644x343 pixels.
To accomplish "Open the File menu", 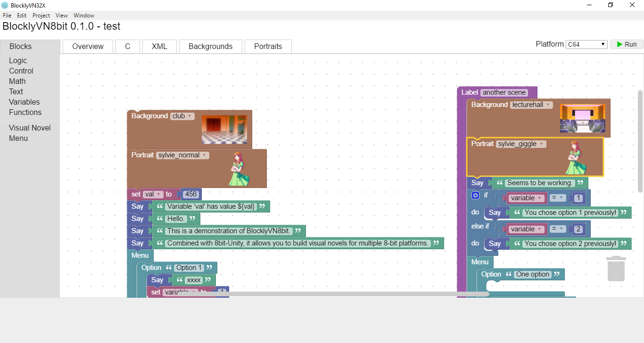I will 7,15.
